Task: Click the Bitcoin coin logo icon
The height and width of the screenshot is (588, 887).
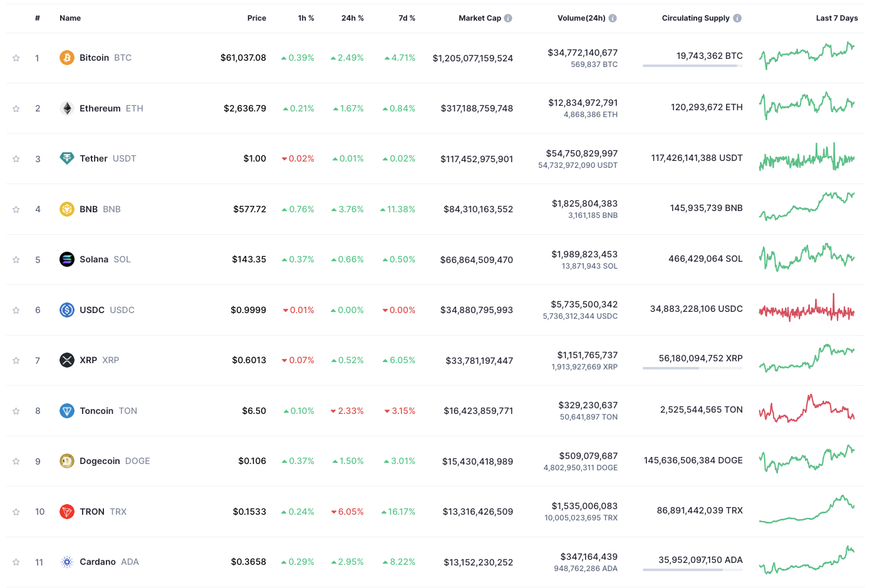Action: point(67,58)
